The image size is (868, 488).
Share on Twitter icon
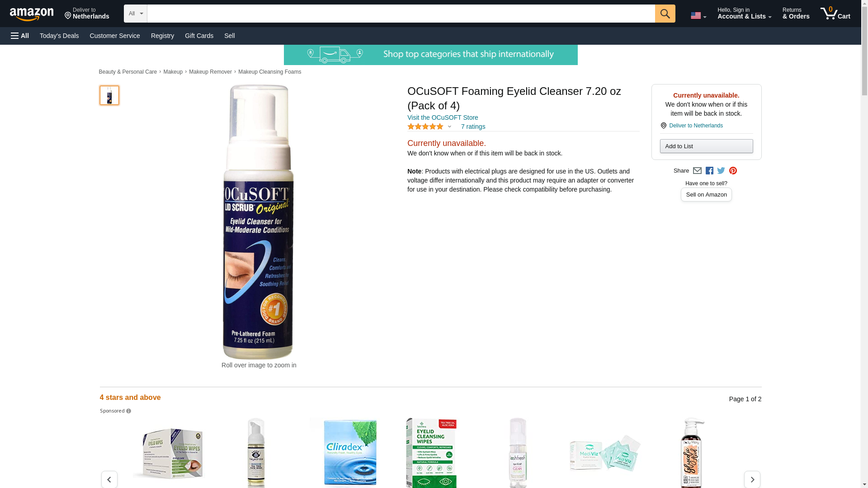point(721,171)
